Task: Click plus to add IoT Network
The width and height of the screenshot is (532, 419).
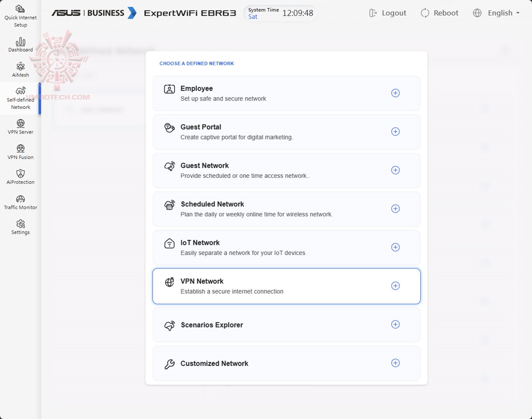Action: pyautogui.click(x=395, y=247)
